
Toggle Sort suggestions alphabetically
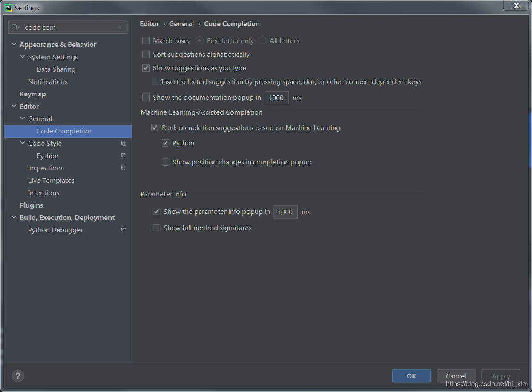tap(146, 54)
